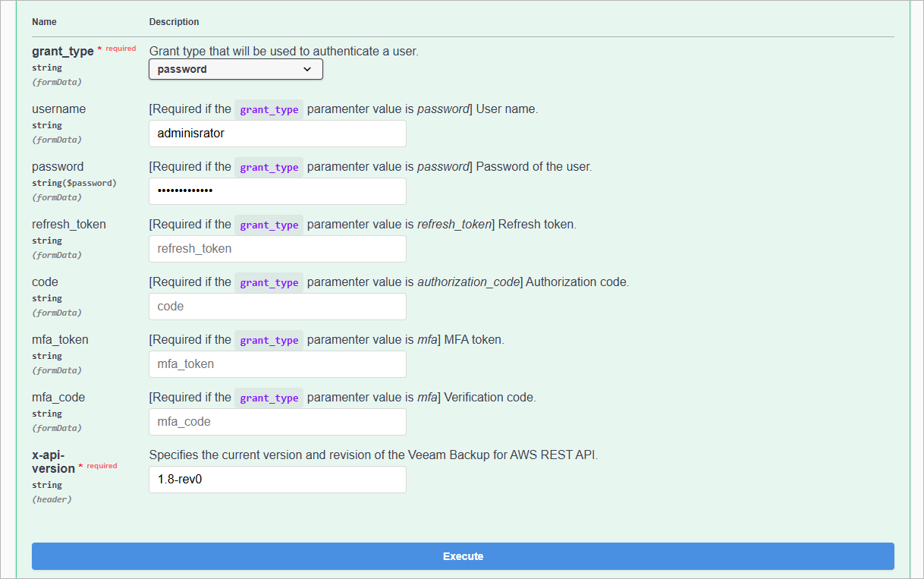Click the masked password input field
Viewport: 924px width, 579px height.
[x=277, y=191]
